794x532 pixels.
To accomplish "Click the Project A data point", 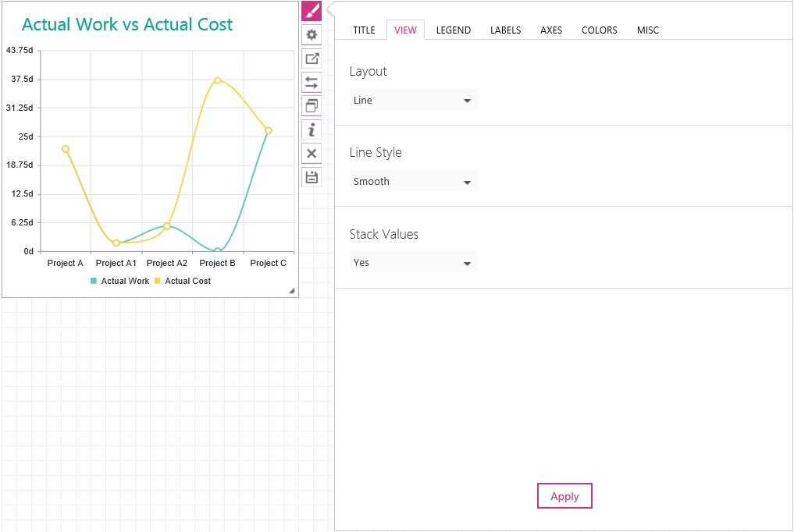I will 66,149.
